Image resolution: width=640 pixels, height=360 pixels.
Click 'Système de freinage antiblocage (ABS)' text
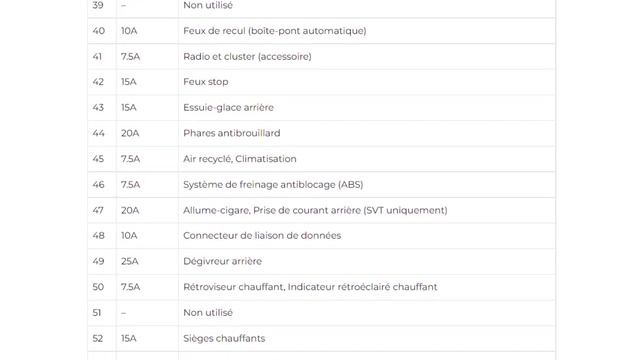[273, 184]
